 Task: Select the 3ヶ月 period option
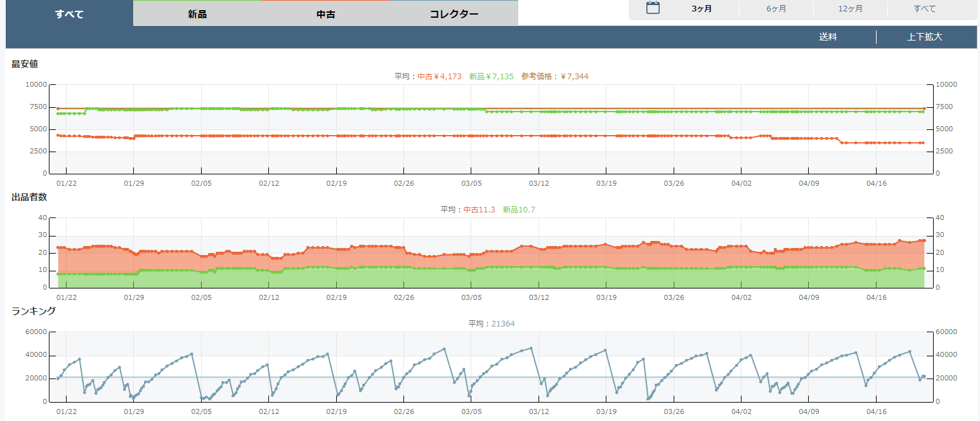click(x=702, y=9)
